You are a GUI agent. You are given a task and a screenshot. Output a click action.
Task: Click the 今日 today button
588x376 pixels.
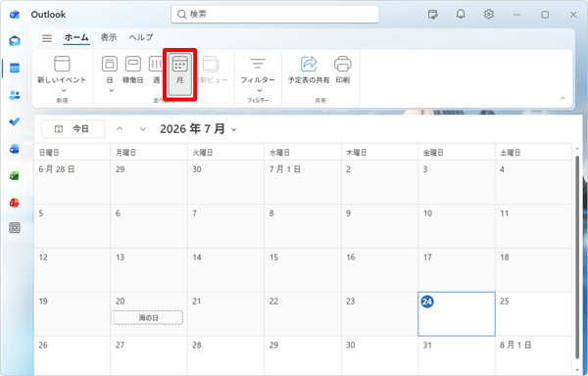[73, 129]
